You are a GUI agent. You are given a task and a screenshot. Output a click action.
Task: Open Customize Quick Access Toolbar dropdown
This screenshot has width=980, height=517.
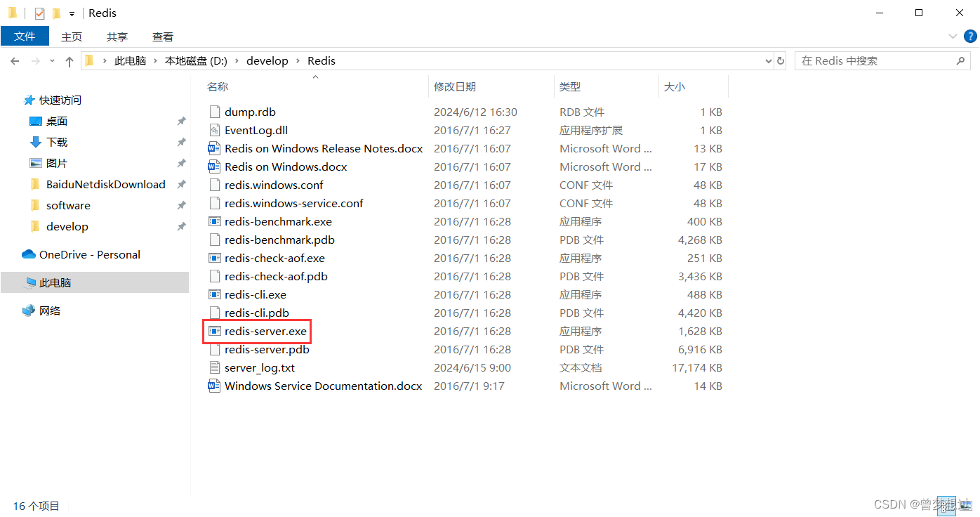tap(72, 14)
